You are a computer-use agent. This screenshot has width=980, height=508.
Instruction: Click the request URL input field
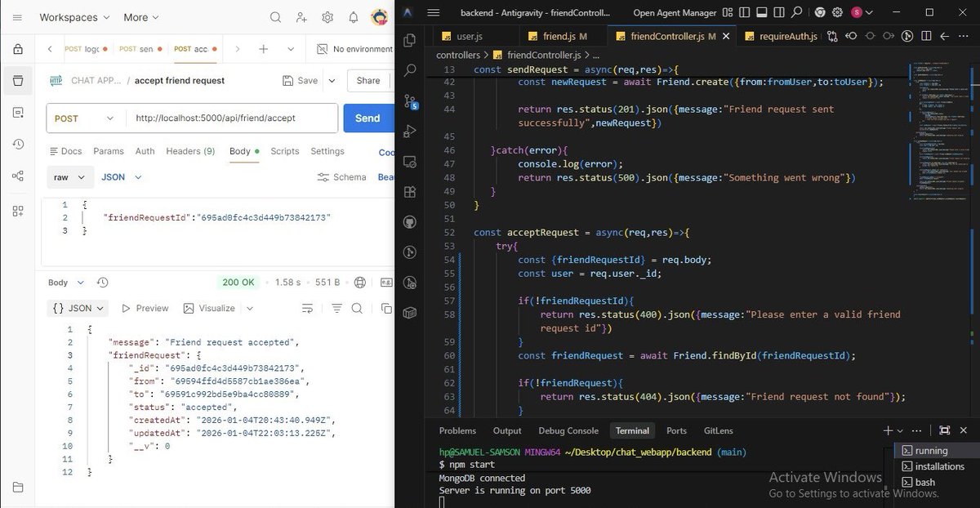click(231, 118)
